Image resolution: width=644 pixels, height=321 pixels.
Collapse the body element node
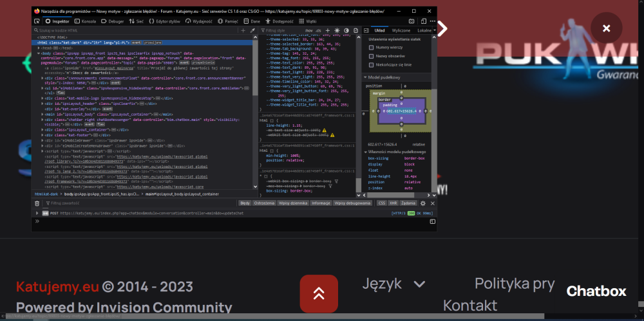pyautogui.click(x=39, y=53)
